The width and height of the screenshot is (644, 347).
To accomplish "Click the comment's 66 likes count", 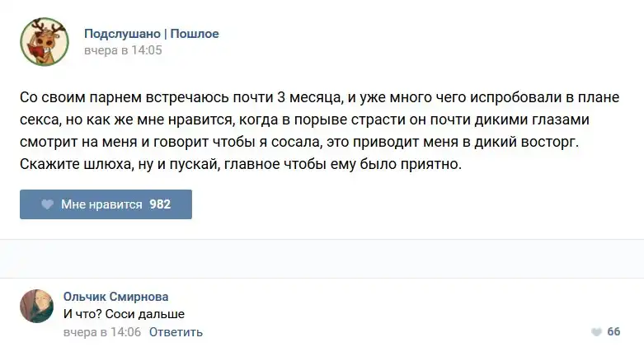I will pos(613,332).
